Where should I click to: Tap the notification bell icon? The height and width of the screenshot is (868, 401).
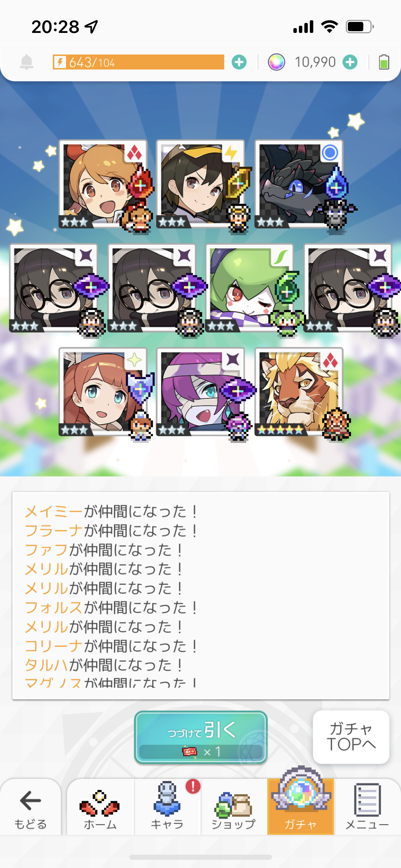click(x=26, y=62)
